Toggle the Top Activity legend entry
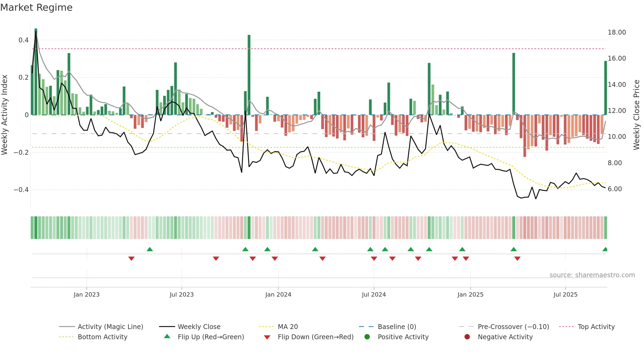The width and height of the screenshot is (644, 362). (x=587, y=327)
